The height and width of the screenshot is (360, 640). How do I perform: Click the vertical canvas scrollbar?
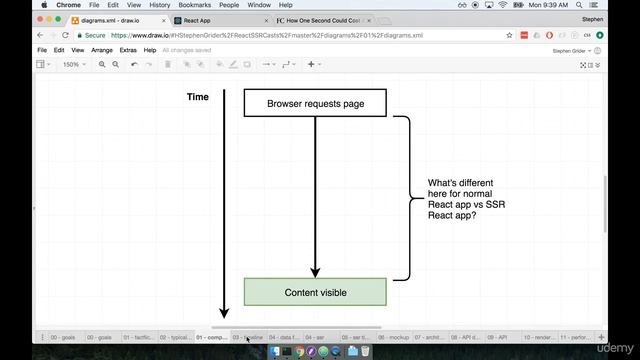pyautogui.click(x=605, y=204)
